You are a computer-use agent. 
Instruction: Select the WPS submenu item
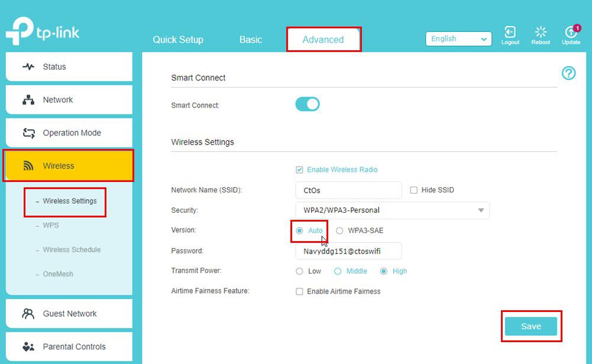point(51,226)
